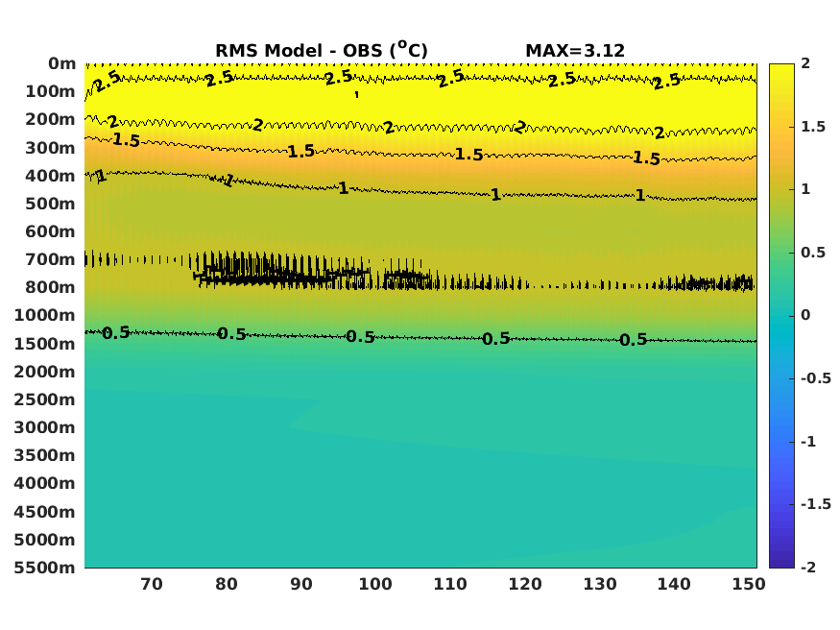Screen dimensions: 840x630
Task: Select the '200m' depth axis label
Action: pyautogui.click(x=50, y=119)
